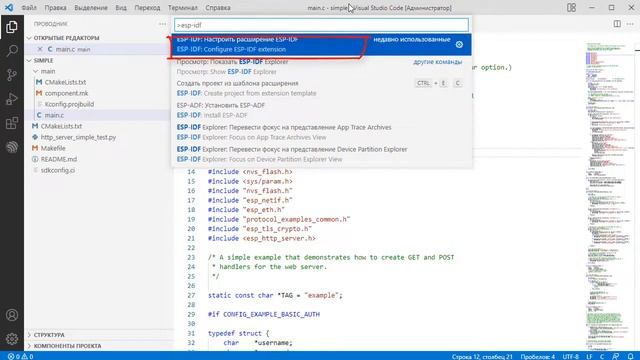Click UTF-8 encoding in status bar
Viewport: 640px width, 360px height.
pyautogui.click(x=571, y=356)
